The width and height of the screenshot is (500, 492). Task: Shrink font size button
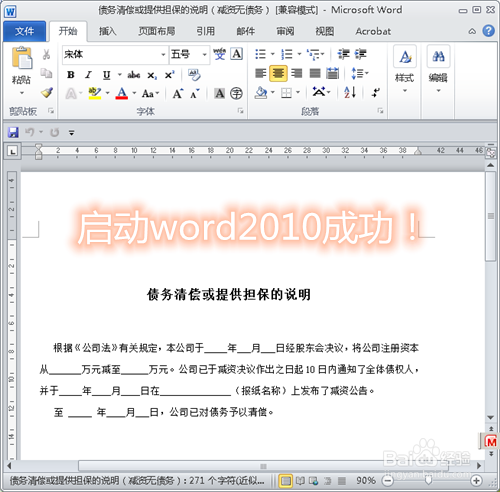195,94
